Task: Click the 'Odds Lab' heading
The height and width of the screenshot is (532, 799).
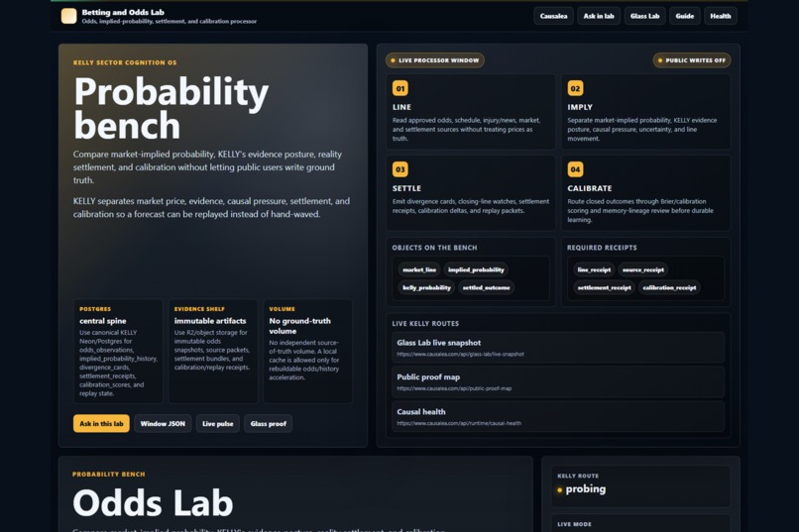Action: (153, 503)
